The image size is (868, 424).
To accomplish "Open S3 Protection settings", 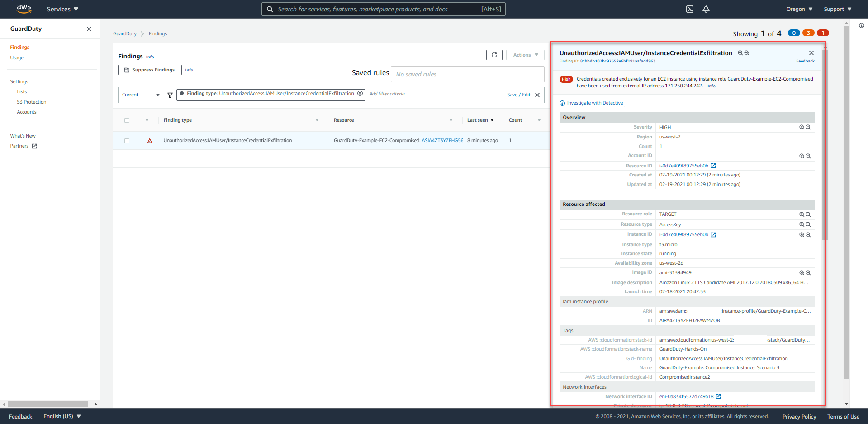I will pyautogui.click(x=32, y=102).
